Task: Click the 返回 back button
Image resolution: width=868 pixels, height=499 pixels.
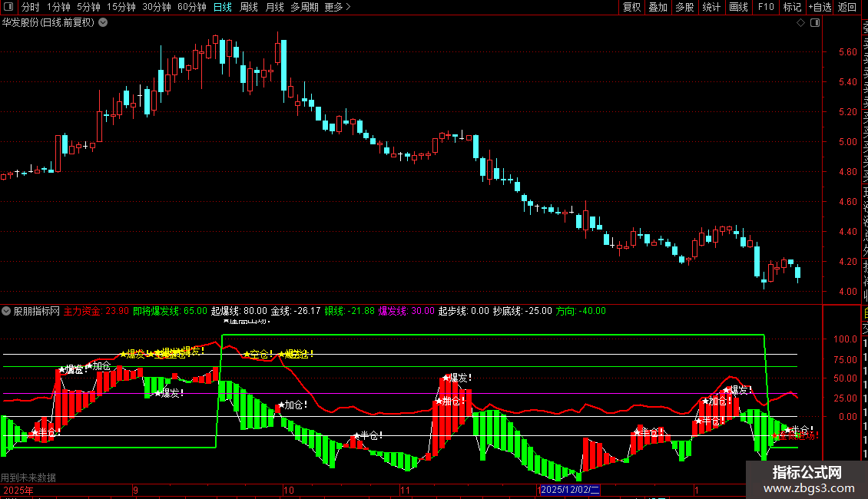Action: pos(847,7)
